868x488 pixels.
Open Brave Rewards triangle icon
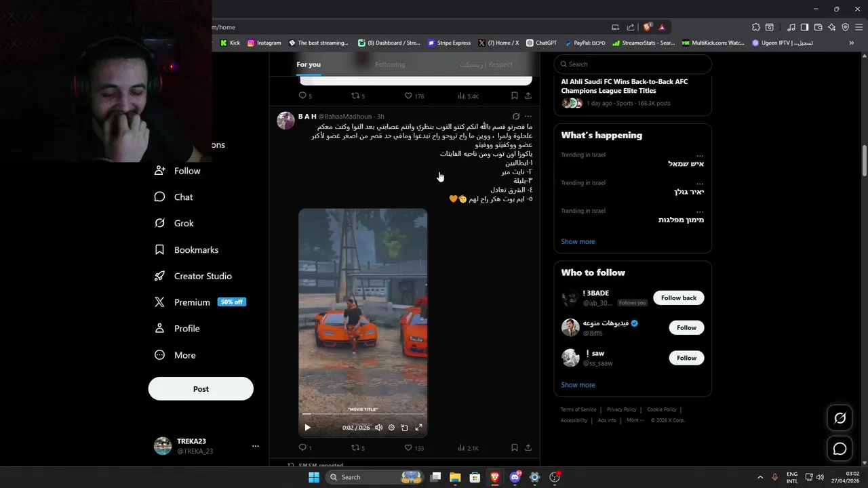point(662,27)
